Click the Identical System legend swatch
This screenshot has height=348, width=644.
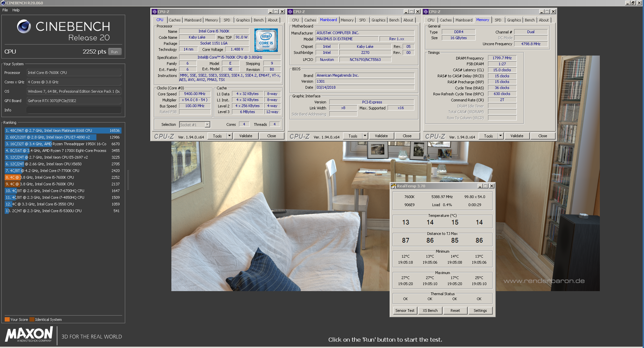click(32, 319)
